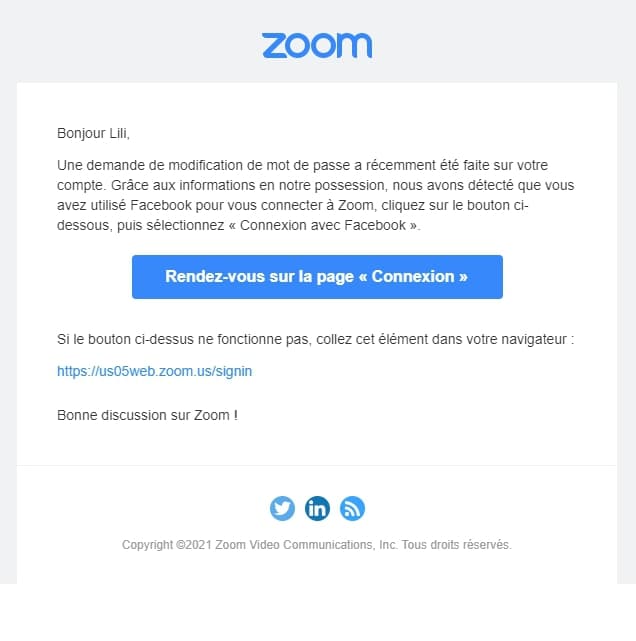Follow the us05web.zoom.us/signin link
The width and height of the screenshot is (636, 641).
(x=154, y=370)
